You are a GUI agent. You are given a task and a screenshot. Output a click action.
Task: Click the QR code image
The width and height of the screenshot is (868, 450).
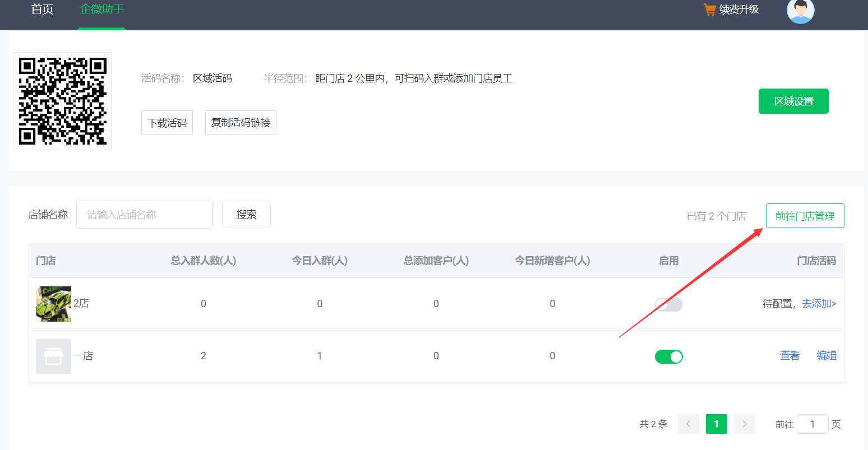click(x=63, y=101)
